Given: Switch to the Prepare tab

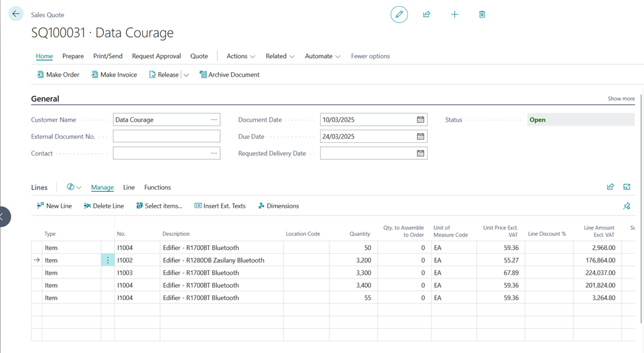Looking at the screenshot, I should [73, 56].
